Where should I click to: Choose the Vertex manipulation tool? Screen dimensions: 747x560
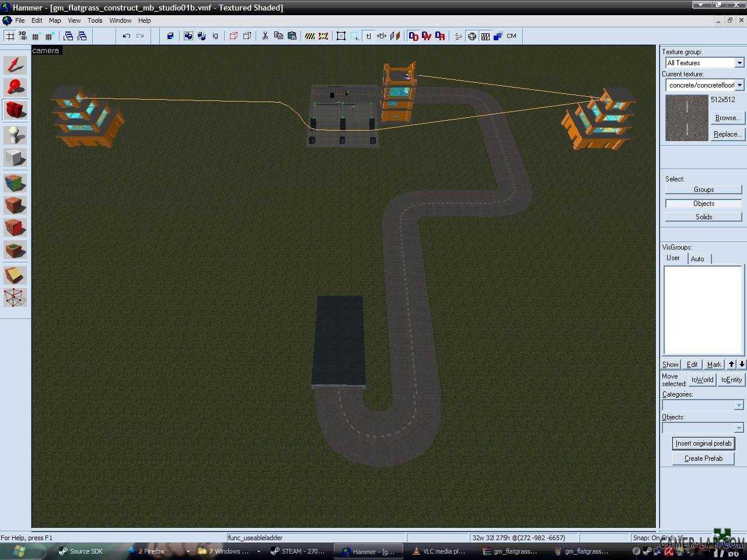pos(15,297)
